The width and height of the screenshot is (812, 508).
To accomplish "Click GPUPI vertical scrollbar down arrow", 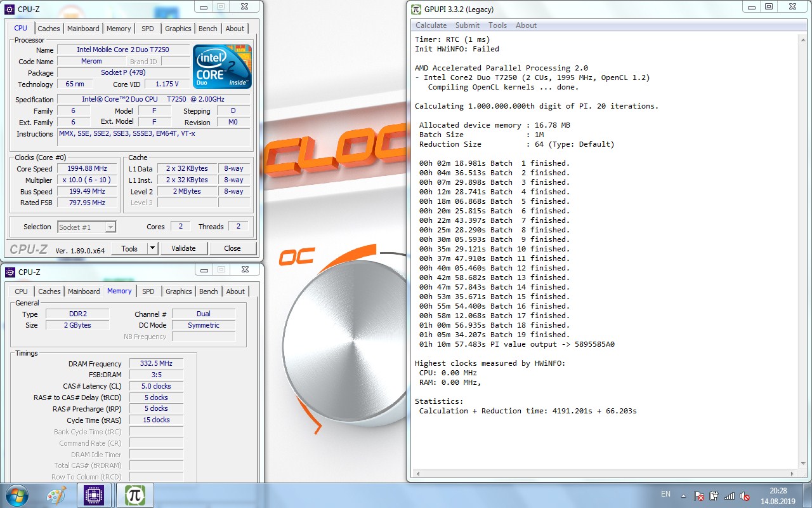I will click(802, 464).
